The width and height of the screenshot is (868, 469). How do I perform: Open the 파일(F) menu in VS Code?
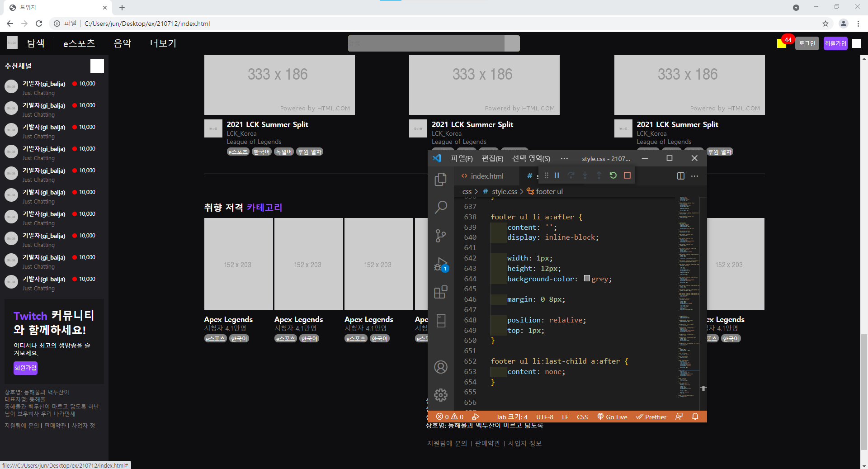(x=462, y=158)
